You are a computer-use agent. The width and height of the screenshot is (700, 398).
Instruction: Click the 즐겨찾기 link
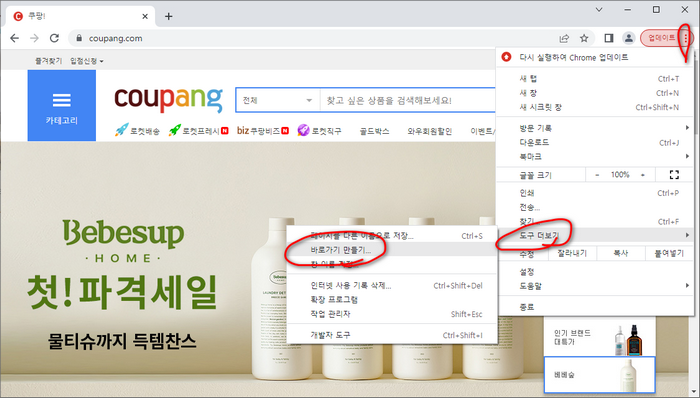[x=48, y=61]
